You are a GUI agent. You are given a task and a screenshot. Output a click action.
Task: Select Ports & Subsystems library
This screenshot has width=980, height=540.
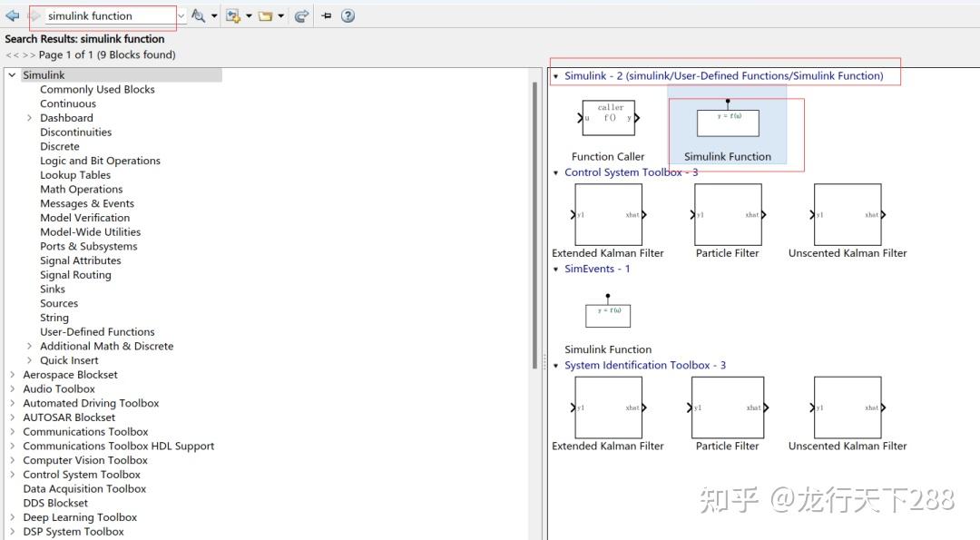[x=89, y=246]
